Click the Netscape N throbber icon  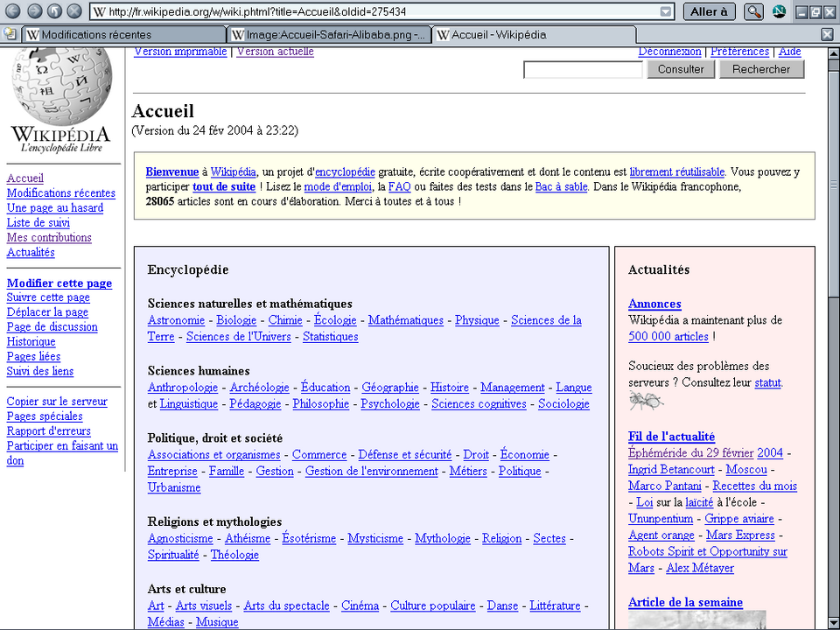[779, 11]
